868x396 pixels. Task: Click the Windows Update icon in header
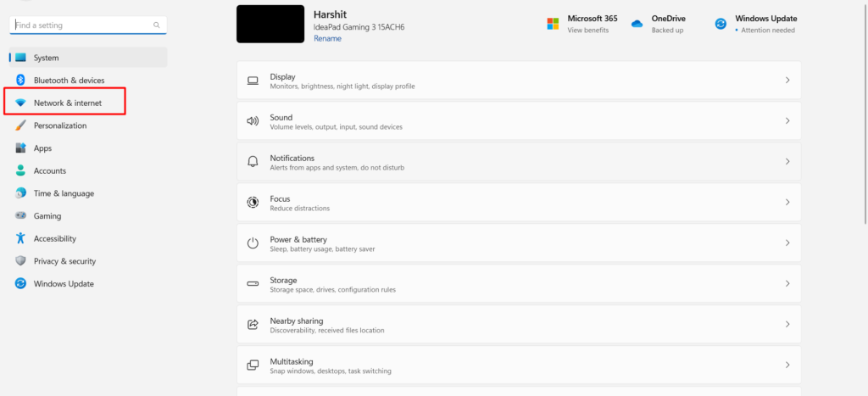point(721,24)
